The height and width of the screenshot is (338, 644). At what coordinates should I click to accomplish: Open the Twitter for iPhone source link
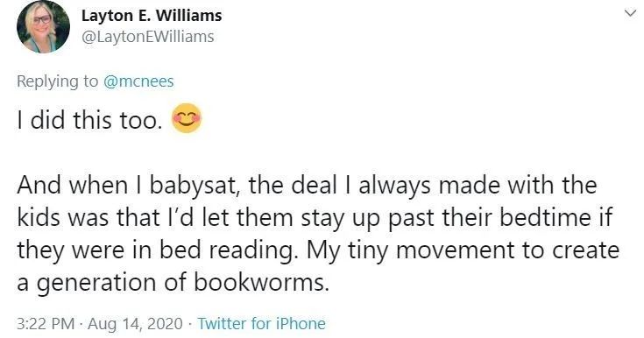[x=262, y=323]
